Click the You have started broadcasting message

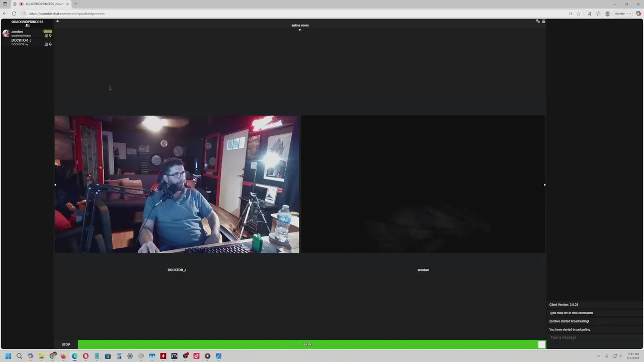tap(570, 329)
